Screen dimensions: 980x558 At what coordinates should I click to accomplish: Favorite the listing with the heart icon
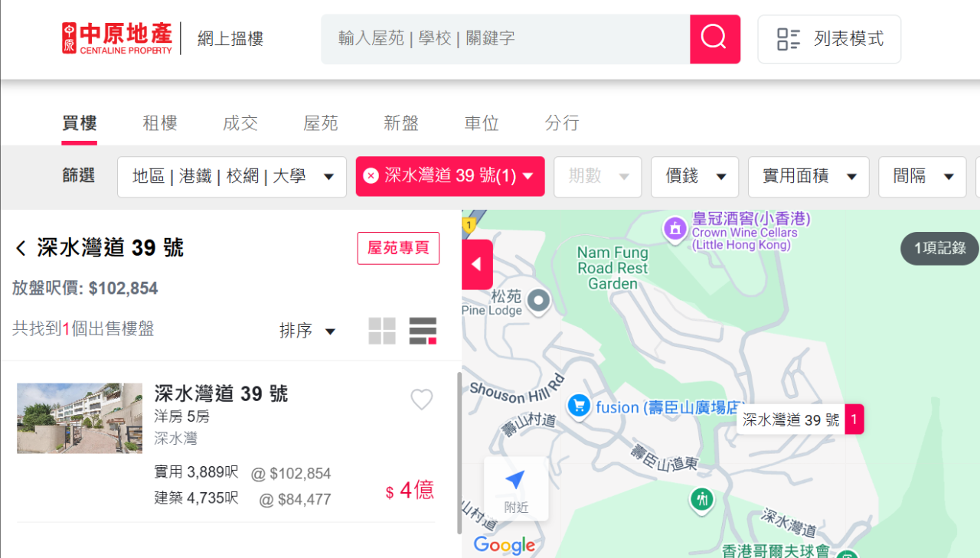422,400
